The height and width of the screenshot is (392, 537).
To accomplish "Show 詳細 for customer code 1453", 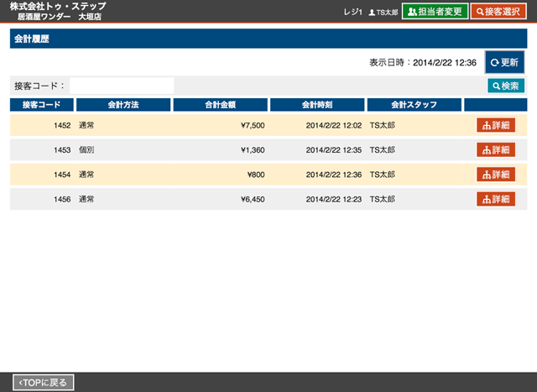I will click(496, 150).
